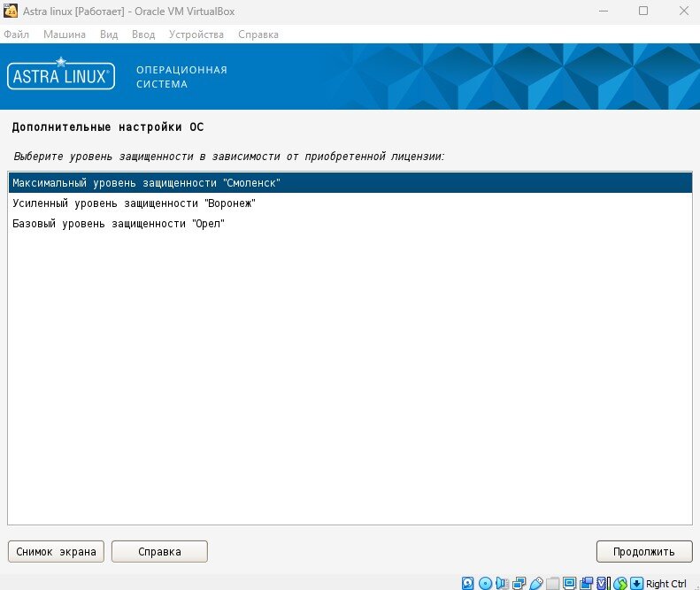Click the grayed shared folders status icon

pos(553,583)
